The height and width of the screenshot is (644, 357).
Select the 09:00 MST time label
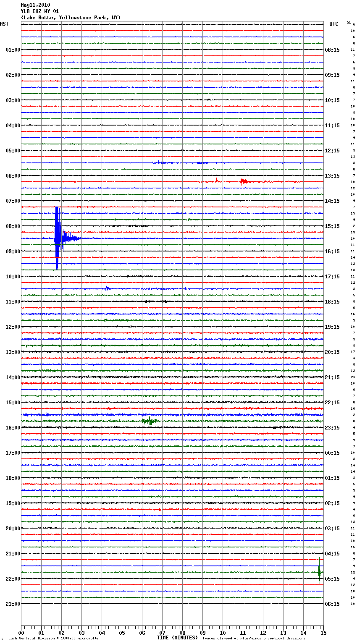(13, 251)
